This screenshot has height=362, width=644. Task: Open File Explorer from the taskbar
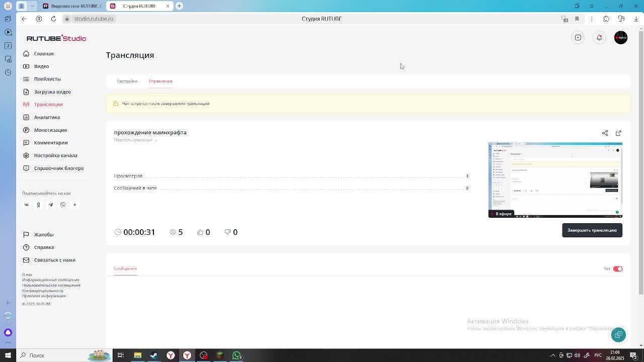click(x=137, y=355)
